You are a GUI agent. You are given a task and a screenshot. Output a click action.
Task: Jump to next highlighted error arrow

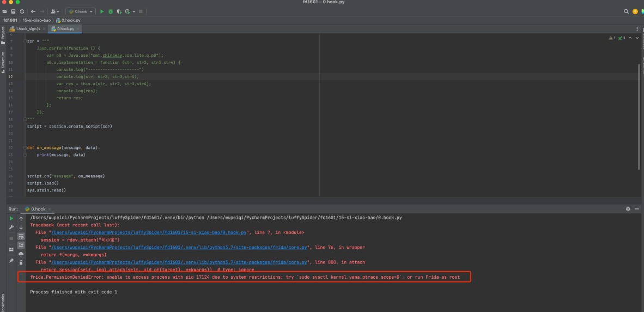tap(637, 38)
